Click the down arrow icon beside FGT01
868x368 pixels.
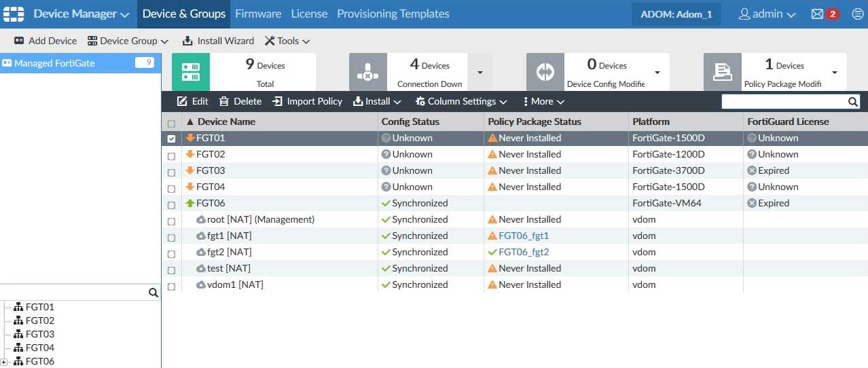[190, 138]
